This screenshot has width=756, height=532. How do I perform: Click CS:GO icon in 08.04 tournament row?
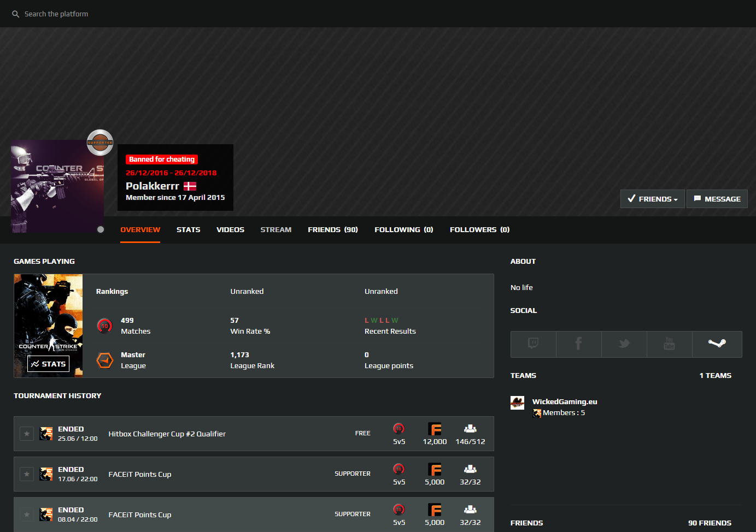(46, 515)
